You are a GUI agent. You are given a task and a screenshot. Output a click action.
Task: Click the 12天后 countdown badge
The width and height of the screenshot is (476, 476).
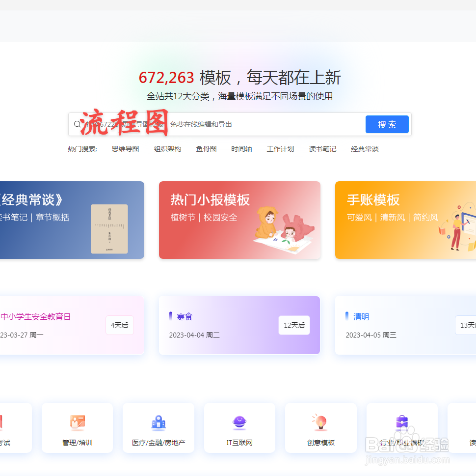coord(294,325)
